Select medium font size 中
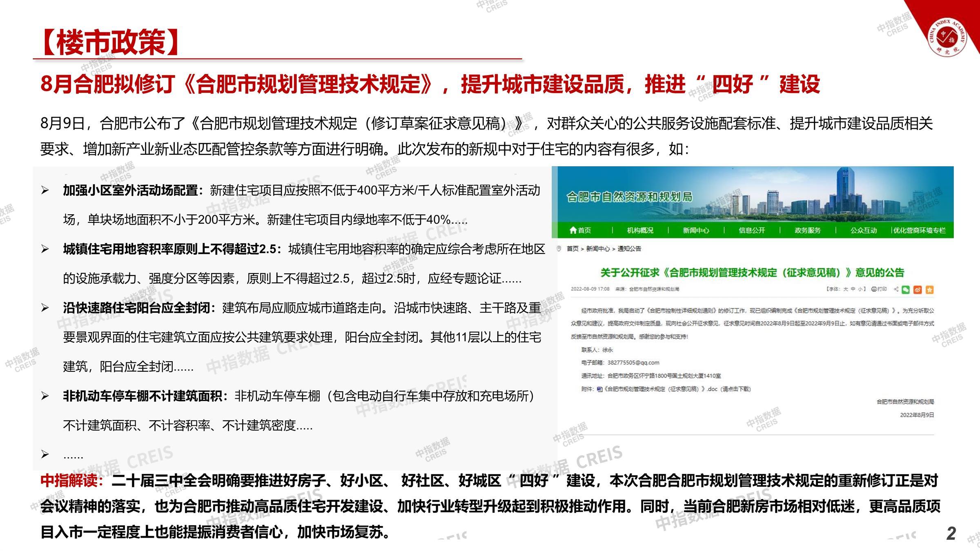Image resolution: width=980 pixels, height=551 pixels. tap(853, 289)
